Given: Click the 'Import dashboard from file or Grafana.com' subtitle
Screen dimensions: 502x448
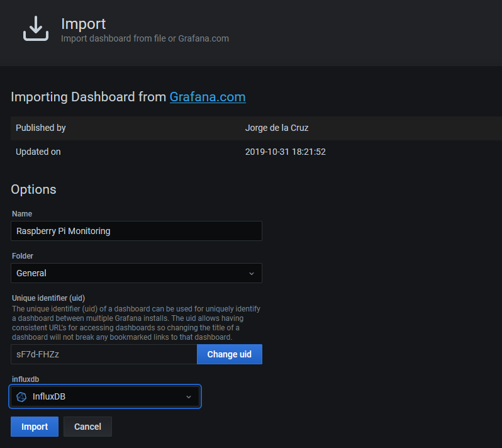Looking at the screenshot, I should (145, 38).
